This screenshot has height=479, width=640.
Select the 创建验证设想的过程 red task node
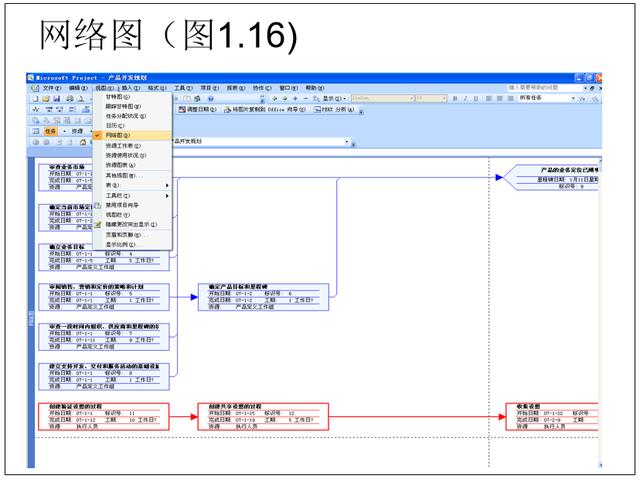[x=104, y=417]
